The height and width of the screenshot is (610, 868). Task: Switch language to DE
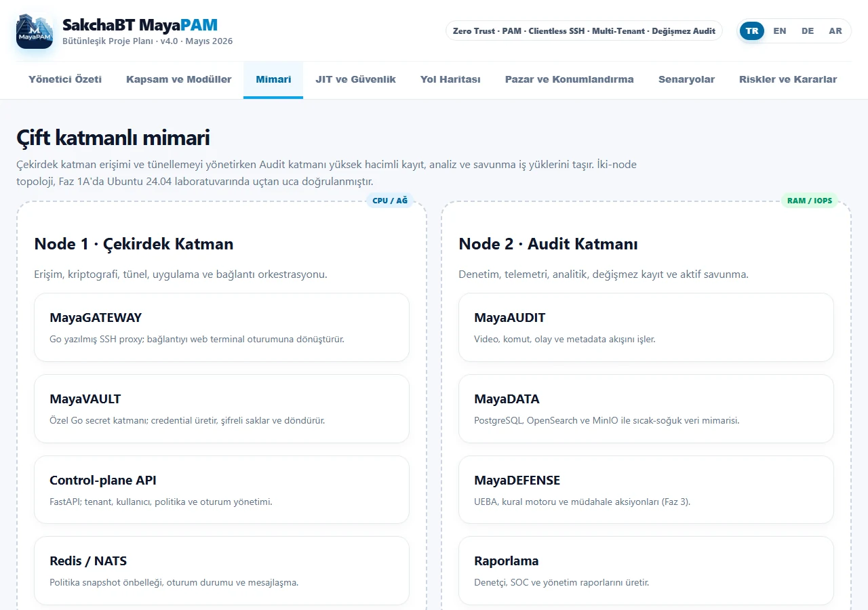[808, 31]
